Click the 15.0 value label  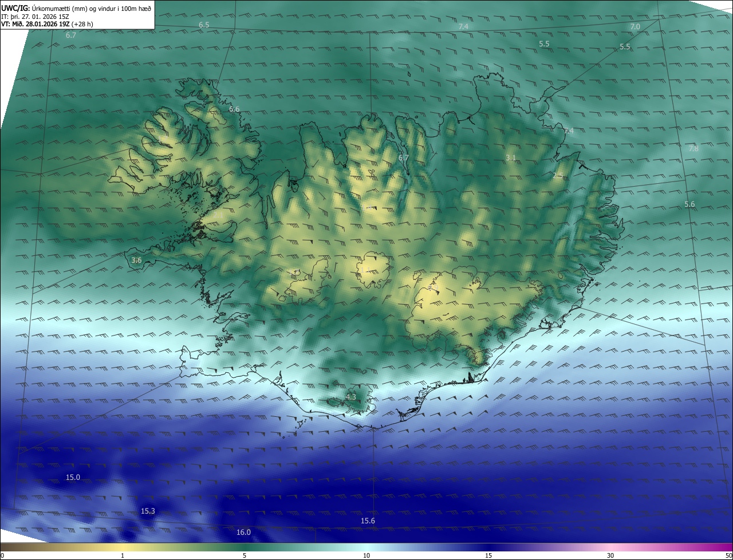(73, 478)
